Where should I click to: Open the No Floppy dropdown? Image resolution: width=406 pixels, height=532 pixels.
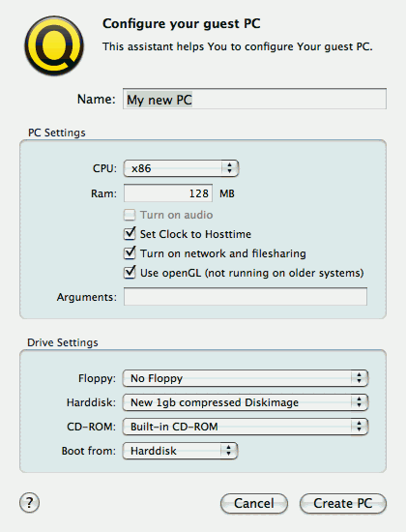(246, 378)
